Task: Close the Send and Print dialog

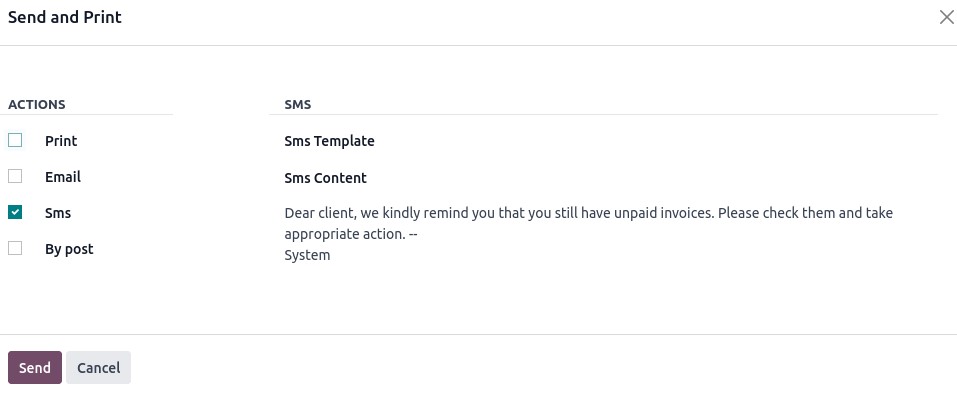Action: click(946, 18)
